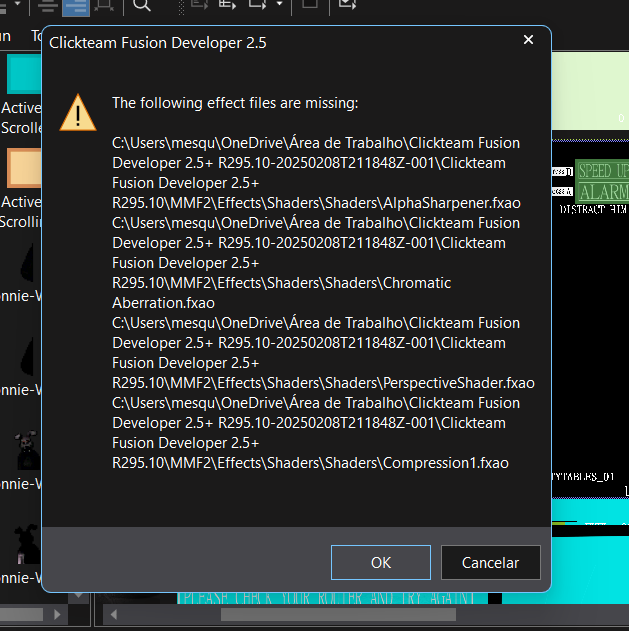Select the orange Active Scrolling object thumbnail
The image size is (629, 631).
(x=24, y=168)
